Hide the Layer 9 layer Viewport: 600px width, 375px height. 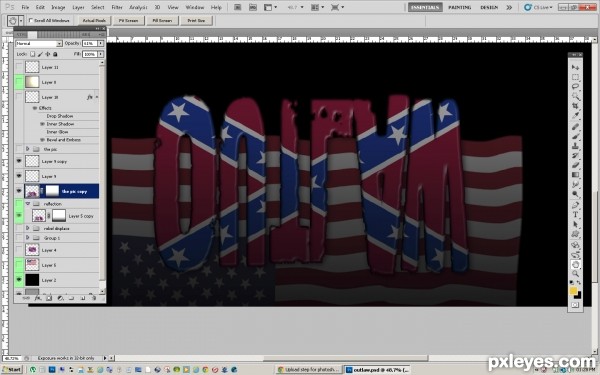19,176
